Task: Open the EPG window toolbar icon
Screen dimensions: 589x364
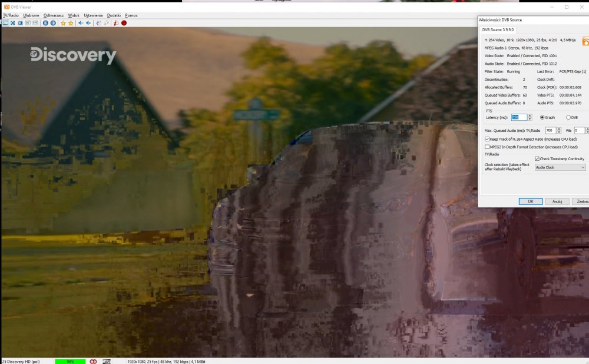Action: (35, 23)
